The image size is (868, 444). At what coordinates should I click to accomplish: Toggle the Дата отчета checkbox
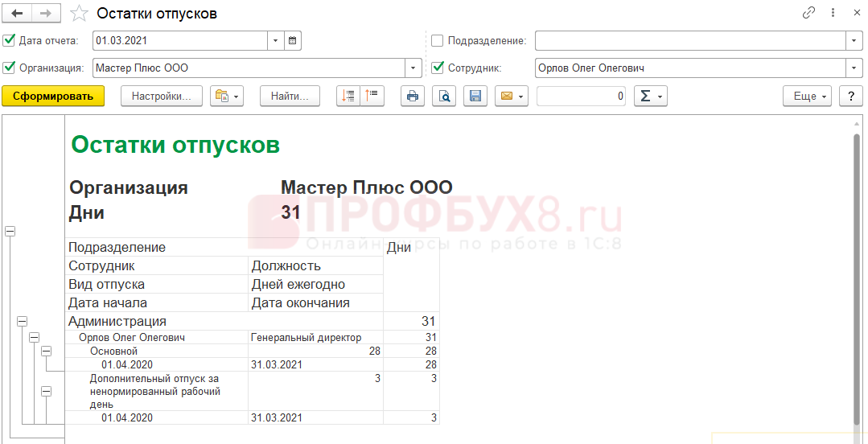[x=9, y=40]
